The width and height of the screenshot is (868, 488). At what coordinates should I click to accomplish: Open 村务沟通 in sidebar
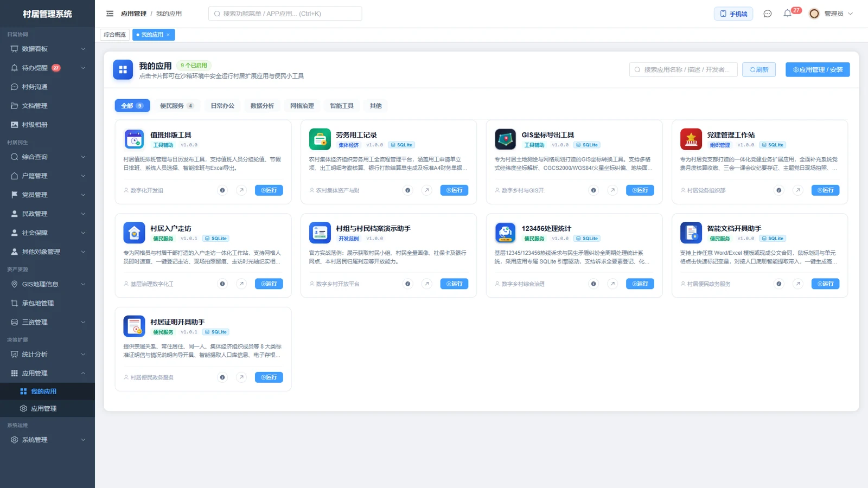point(47,87)
